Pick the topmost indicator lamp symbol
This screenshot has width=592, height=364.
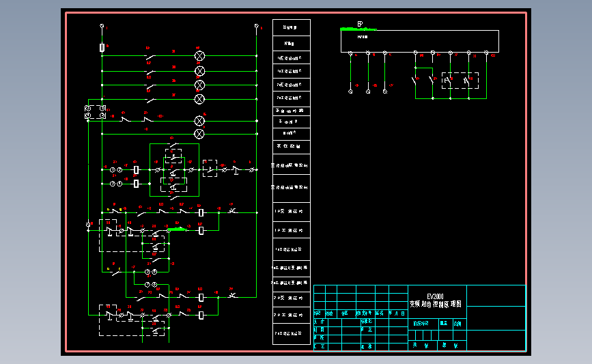pyautogui.click(x=200, y=56)
